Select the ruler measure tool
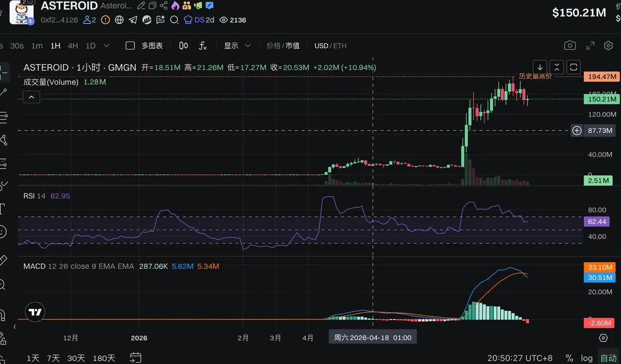Image resolution: width=621 pixels, height=364 pixels. pyautogui.click(x=3, y=259)
